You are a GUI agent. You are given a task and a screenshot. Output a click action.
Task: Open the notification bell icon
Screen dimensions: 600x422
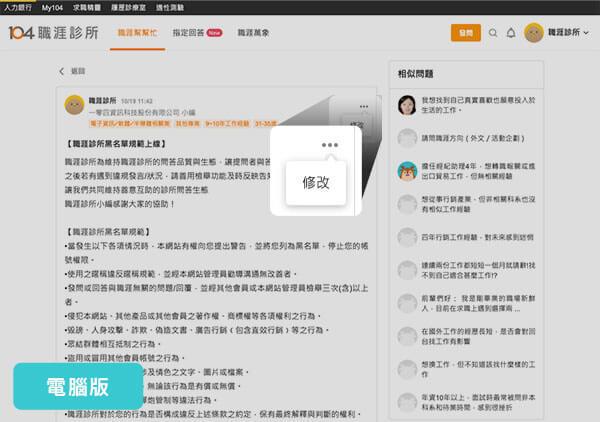[511, 33]
